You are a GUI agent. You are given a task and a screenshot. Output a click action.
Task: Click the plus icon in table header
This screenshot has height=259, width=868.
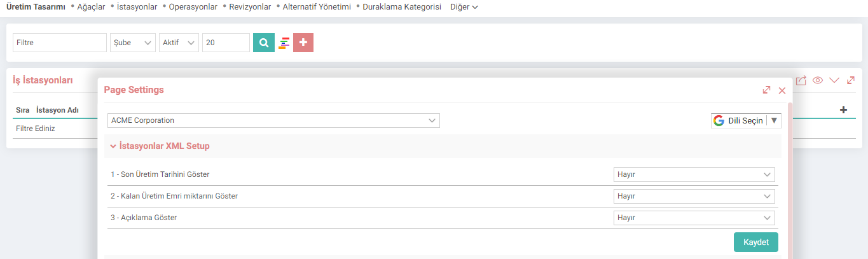[x=844, y=110]
